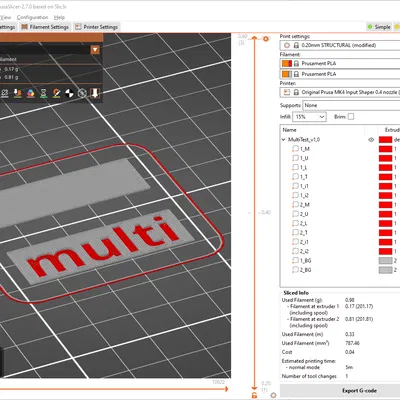Image resolution: width=400 pixels, height=400 pixels.
Task: Select 2_i2 part in object list
Action: coord(304,251)
